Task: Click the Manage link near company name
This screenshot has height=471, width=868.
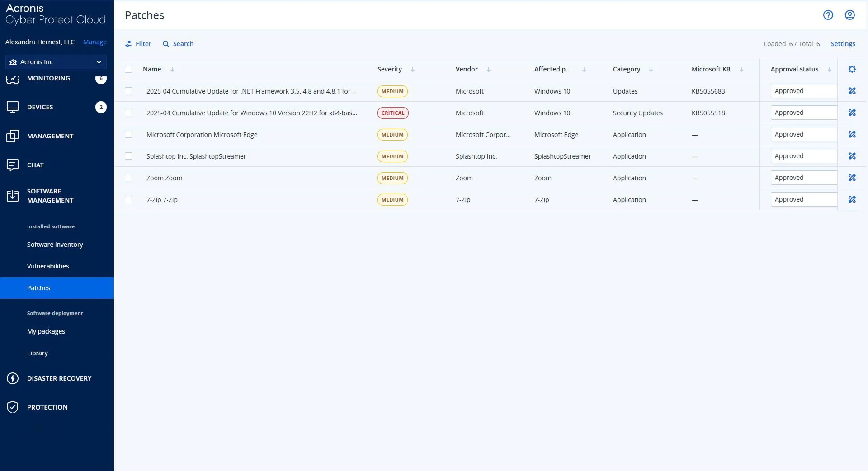Action: [x=94, y=42]
